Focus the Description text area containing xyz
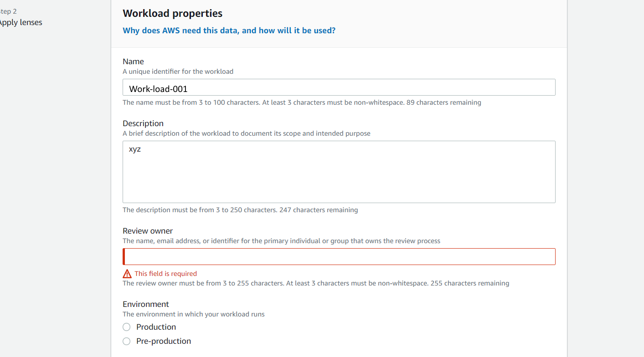Viewport: 644px width, 357px height. point(339,172)
